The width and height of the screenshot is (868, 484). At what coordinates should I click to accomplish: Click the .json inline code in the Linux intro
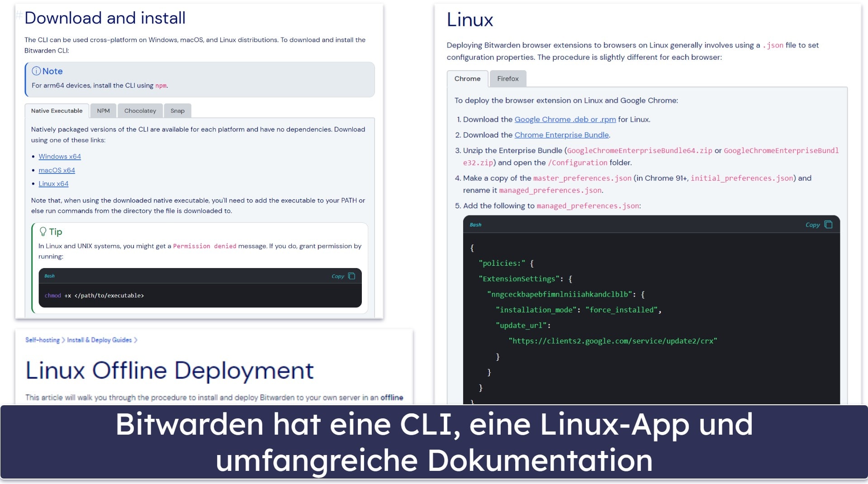[x=773, y=45]
